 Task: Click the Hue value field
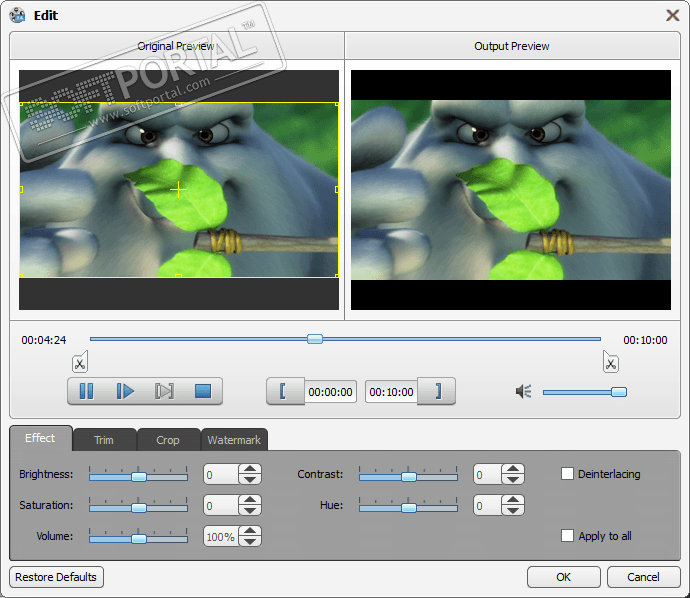click(488, 505)
